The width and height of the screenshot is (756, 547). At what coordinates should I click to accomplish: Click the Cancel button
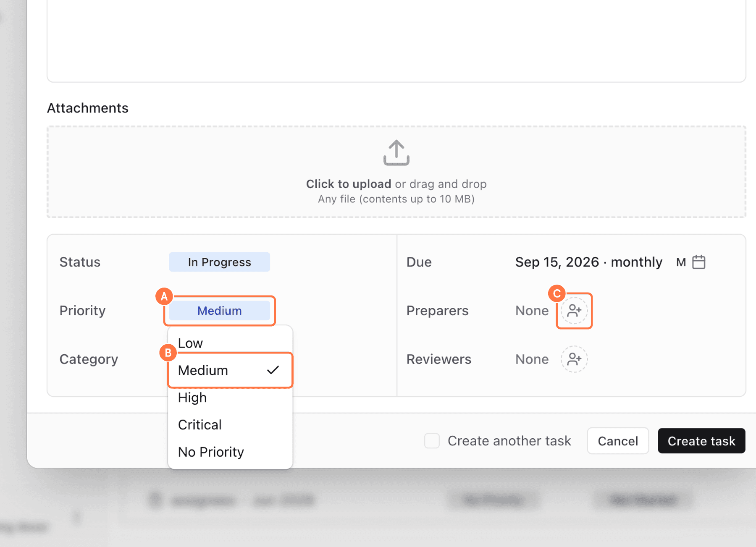pos(618,441)
